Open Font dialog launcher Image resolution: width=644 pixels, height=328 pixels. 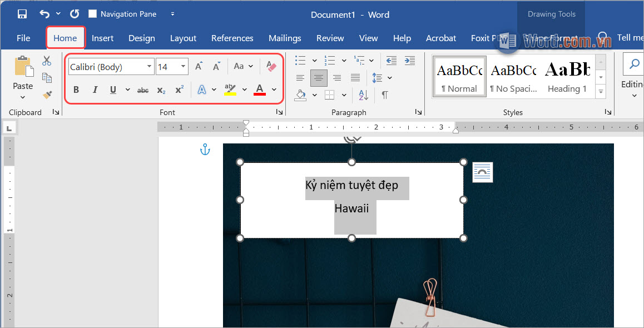(279, 112)
